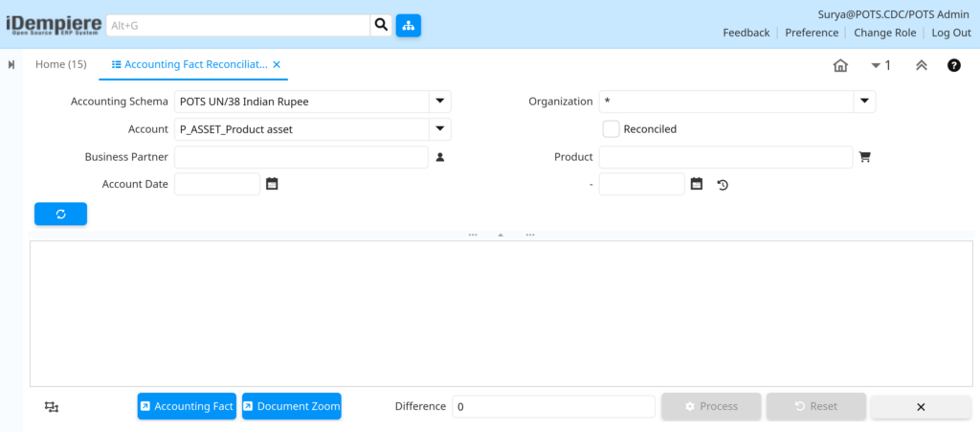Click the Account Date from field
This screenshot has width=980, height=432.
click(217, 184)
